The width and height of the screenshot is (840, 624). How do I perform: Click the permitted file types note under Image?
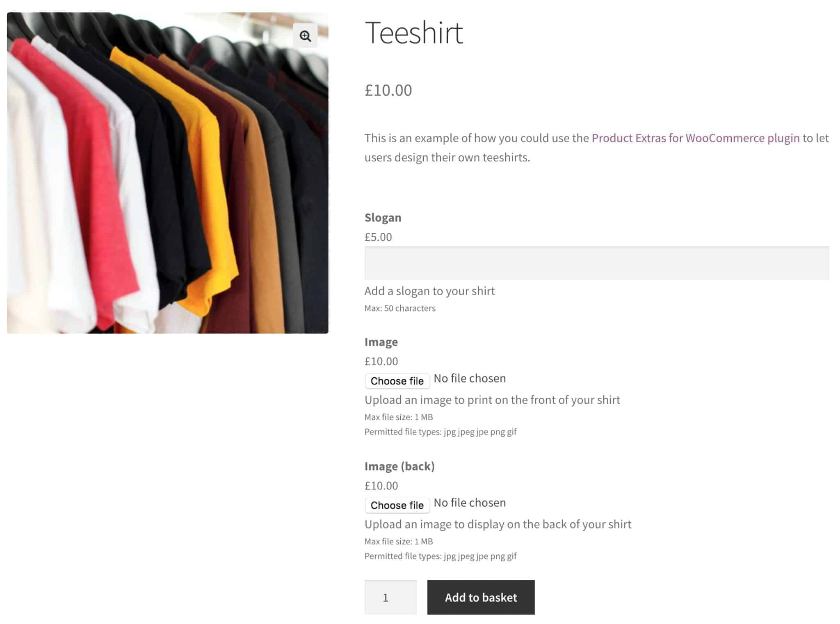click(x=441, y=431)
